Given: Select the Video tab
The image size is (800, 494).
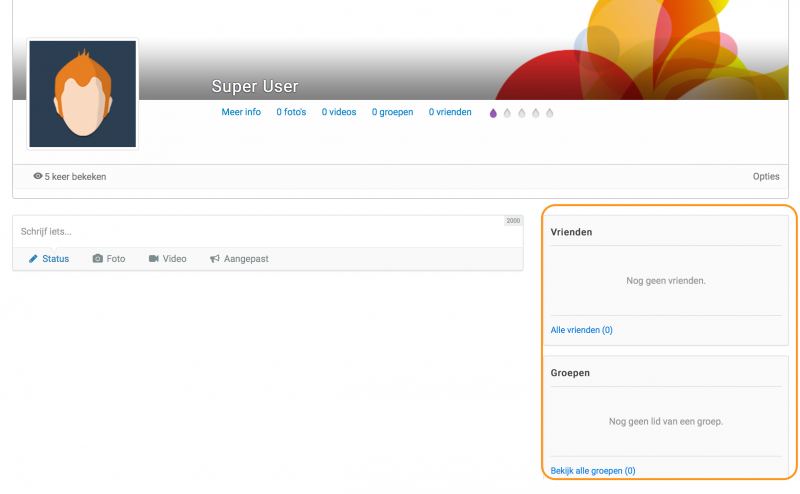Looking at the screenshot, I should (x=167, y=259).
